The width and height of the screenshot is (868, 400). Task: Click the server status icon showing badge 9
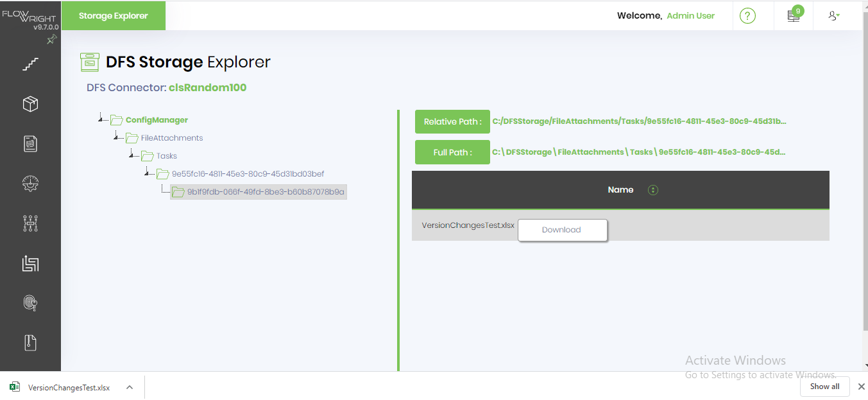(793, 15)
